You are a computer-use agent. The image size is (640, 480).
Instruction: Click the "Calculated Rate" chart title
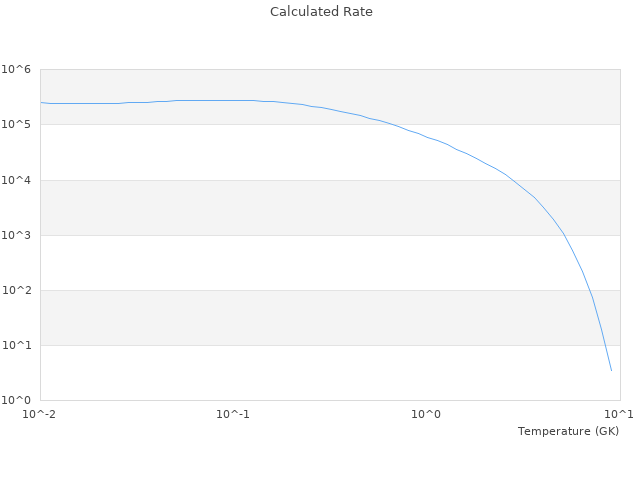pos(320,12)
